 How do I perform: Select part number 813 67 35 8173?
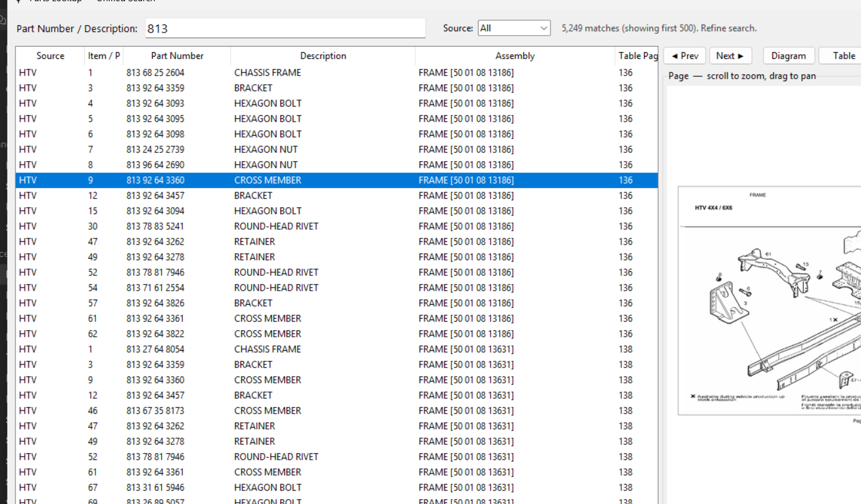pyautogui.click(x=156, y=411)
